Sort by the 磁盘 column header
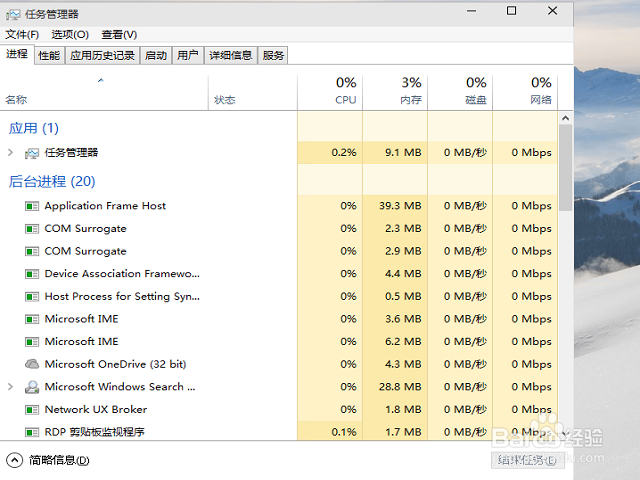640x480 pixels. [x=460, y=93]
